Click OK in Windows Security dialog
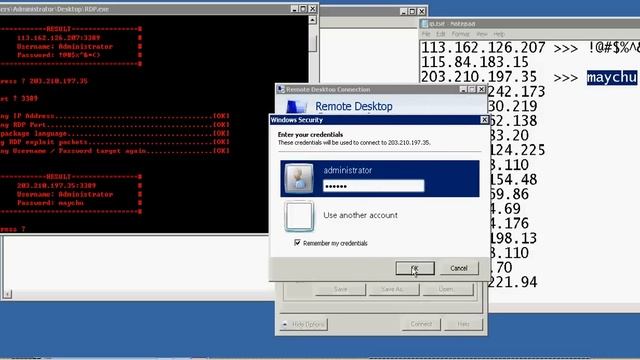640x360 pixels. [x=415, y=268]
